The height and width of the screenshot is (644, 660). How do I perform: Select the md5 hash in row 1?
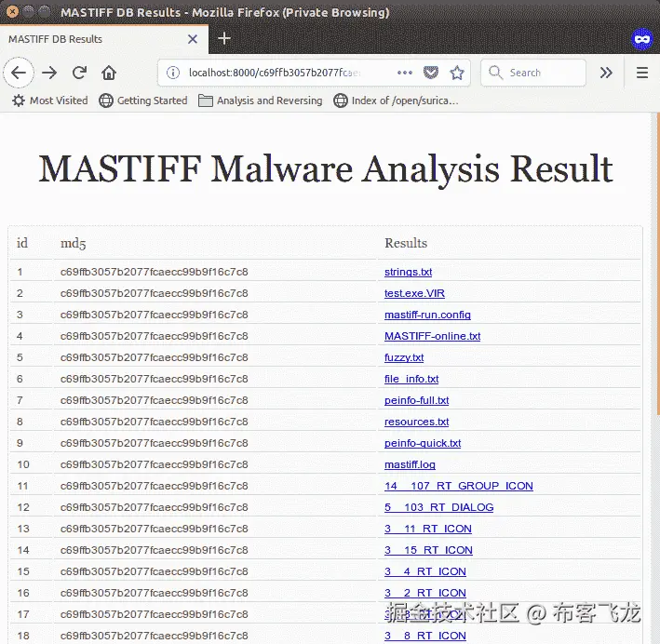point(154,272)
